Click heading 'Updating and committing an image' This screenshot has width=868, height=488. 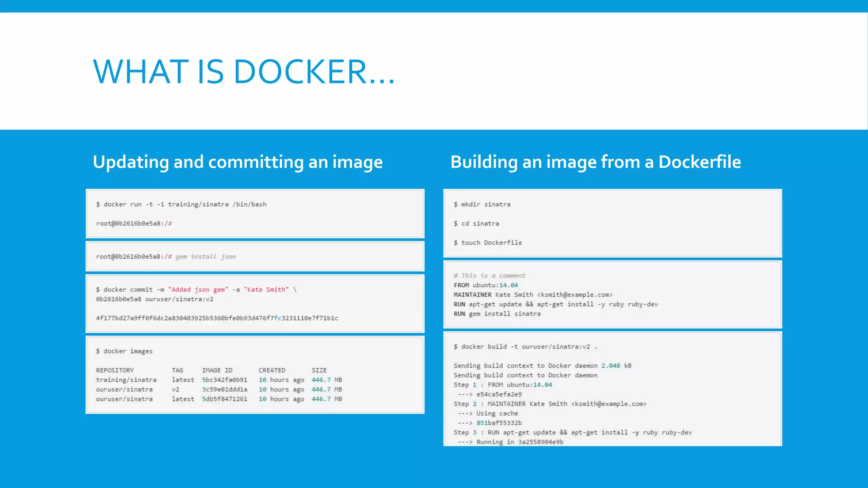[x=238, y=162]
